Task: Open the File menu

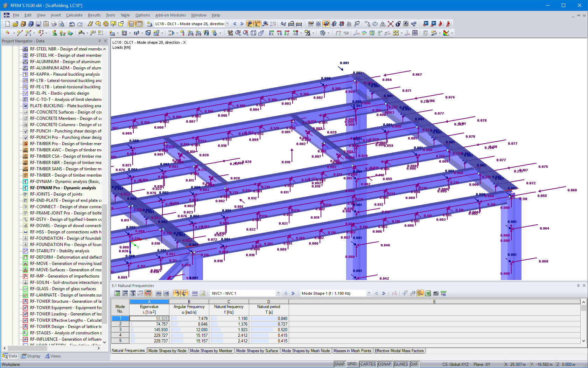Action: click(16, 15)
